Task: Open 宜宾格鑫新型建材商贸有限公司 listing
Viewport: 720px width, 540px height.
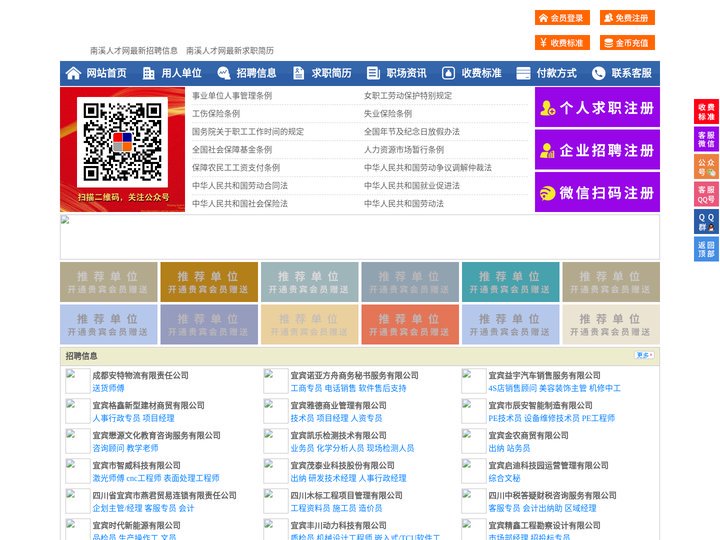Action: pyautogui.click(x=148, y=405)
